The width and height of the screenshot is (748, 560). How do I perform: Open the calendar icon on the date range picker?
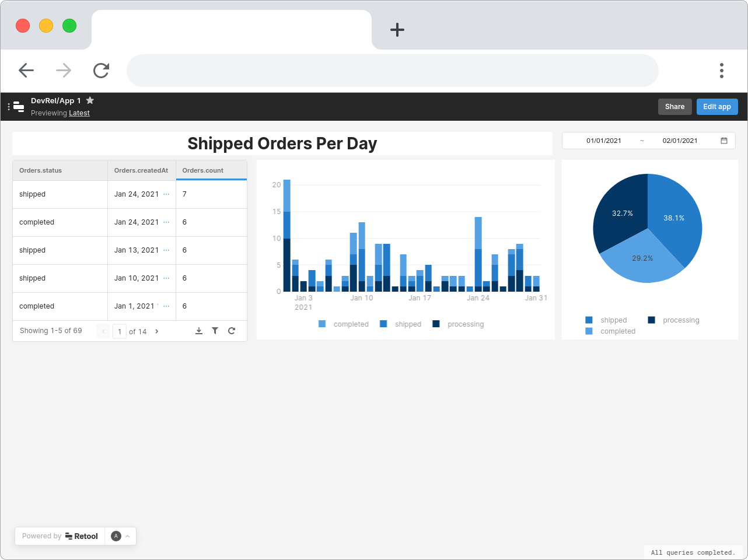[x=723, y=140]
